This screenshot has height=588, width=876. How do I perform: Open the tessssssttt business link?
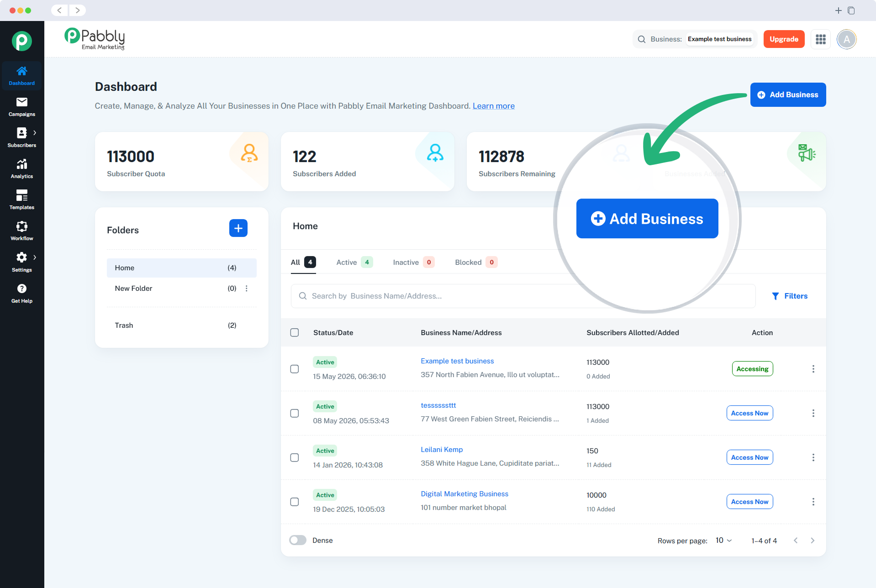tap(438, 405)
